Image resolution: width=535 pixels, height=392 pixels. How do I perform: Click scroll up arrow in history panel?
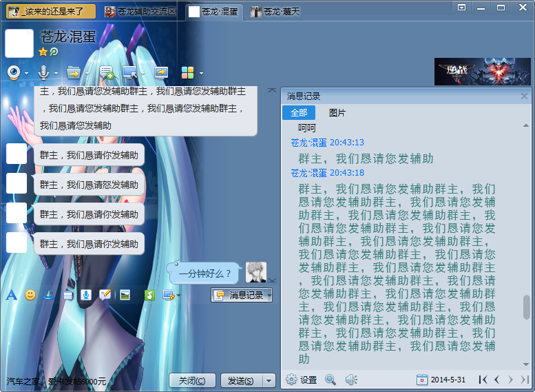pyautogui.click(x=526, y=125)
